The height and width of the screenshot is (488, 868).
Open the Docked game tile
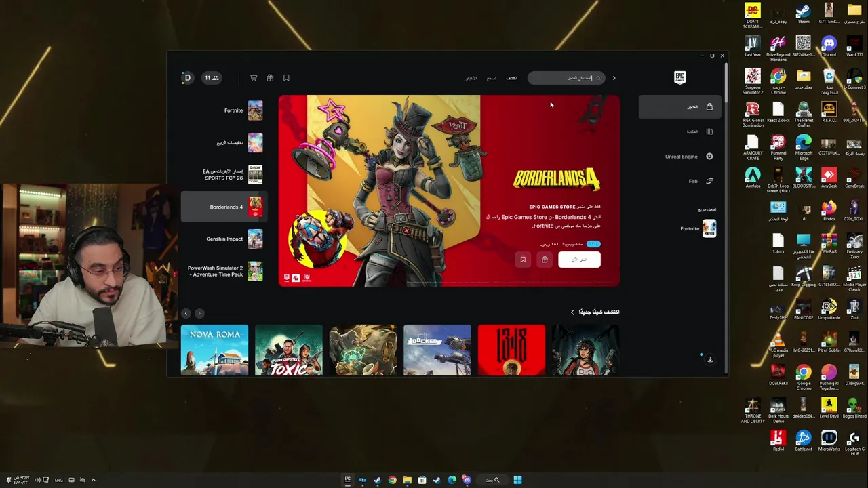click(x=437, y=350)
